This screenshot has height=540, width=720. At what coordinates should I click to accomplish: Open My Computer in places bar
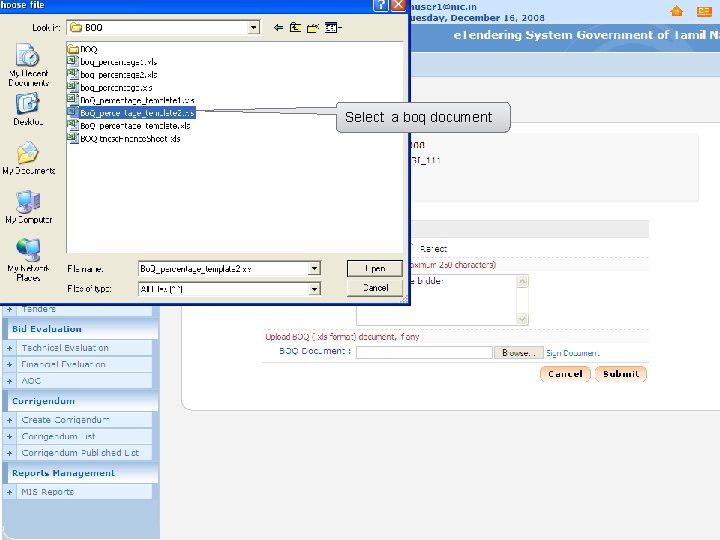point(28,207)
